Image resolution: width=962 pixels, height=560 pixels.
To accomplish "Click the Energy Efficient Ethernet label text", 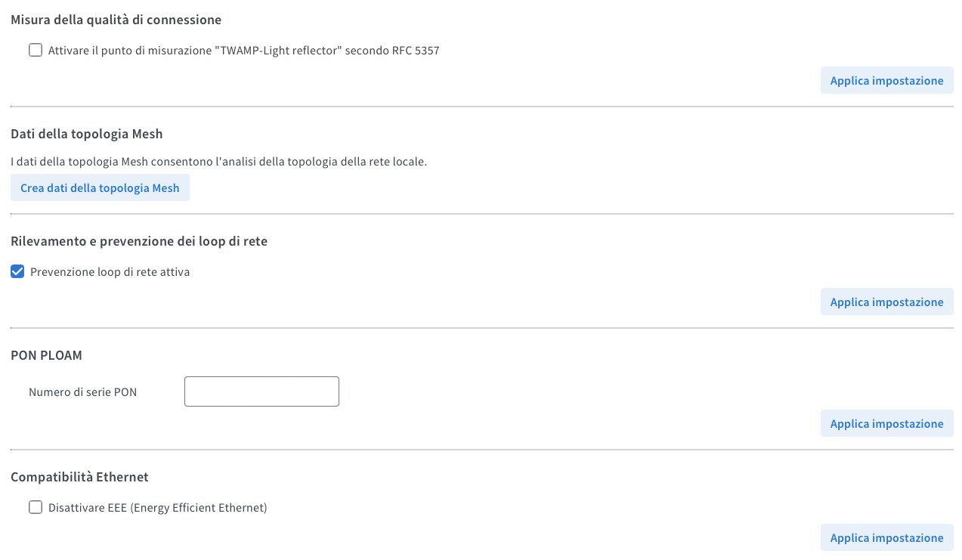I will coord(157,508).
